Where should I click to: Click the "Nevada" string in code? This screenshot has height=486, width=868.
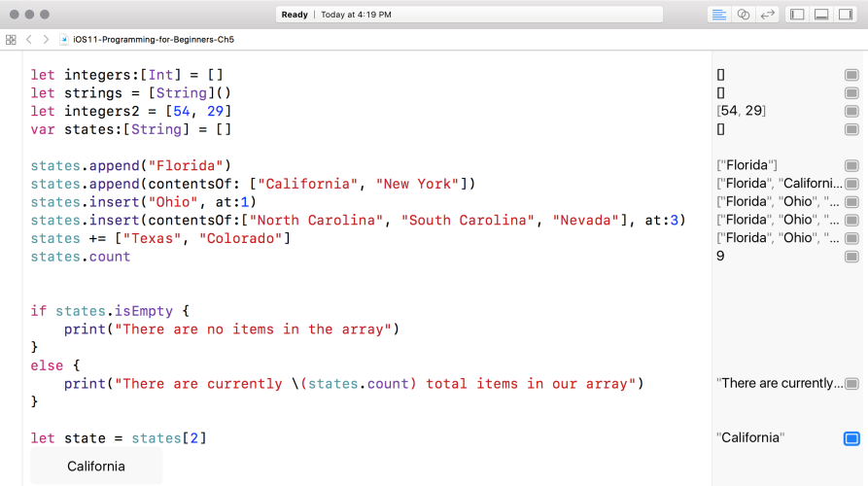click(586, 221)
